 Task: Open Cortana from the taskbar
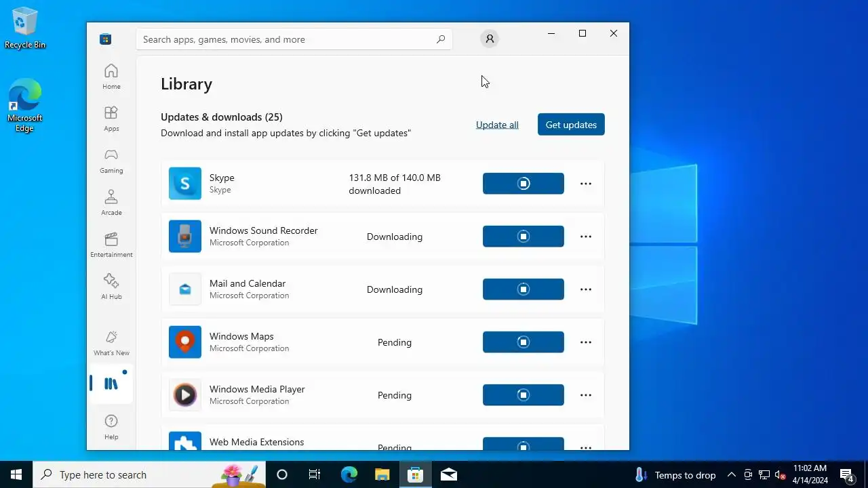point(282,474)
